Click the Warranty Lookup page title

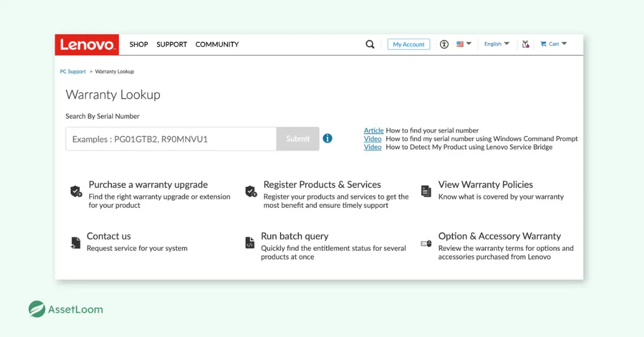(x=113, y=95)
